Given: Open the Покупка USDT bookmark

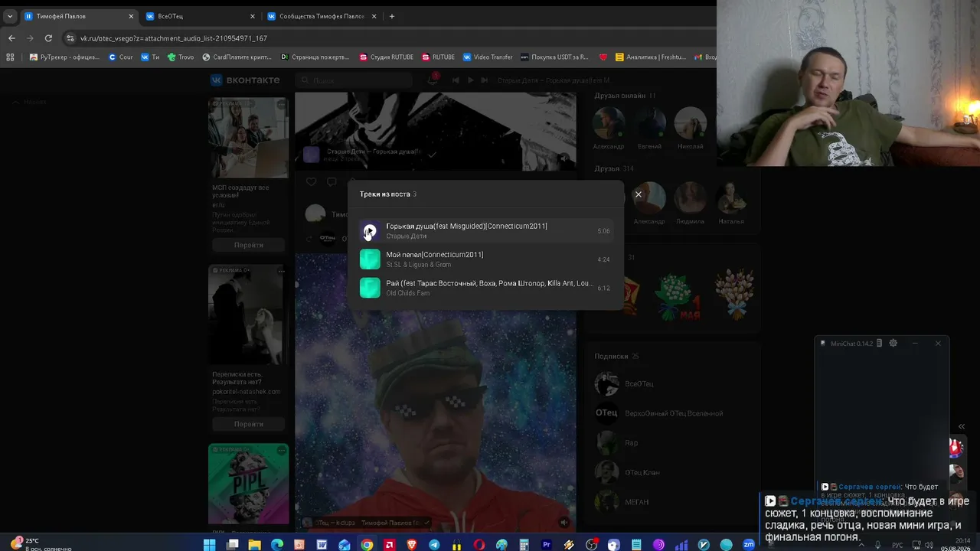Looking at the screenshot, I should [554, 57].
